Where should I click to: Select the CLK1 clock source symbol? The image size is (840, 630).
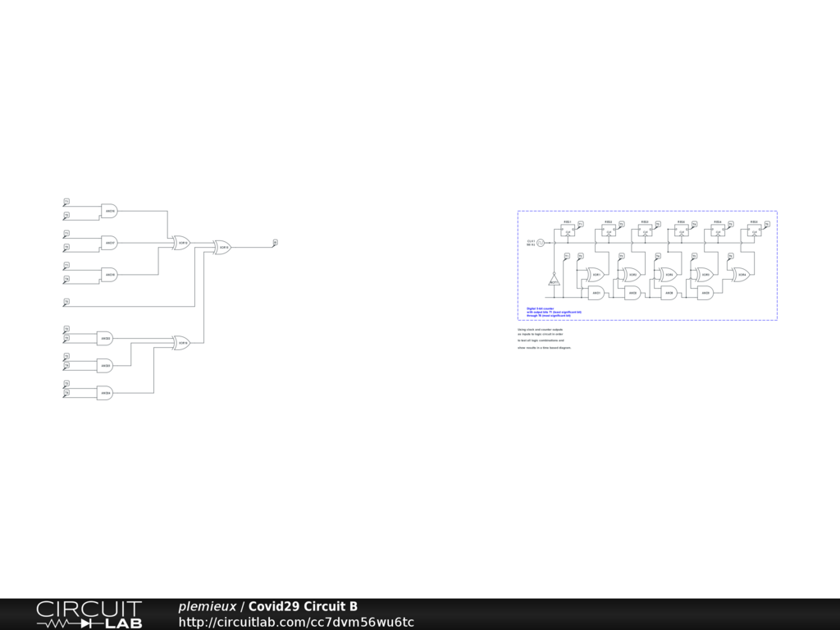pos(541,242)
